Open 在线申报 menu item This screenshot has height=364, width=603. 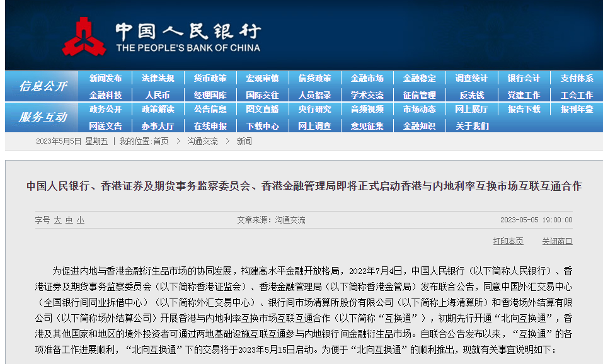tap(210, 126)
